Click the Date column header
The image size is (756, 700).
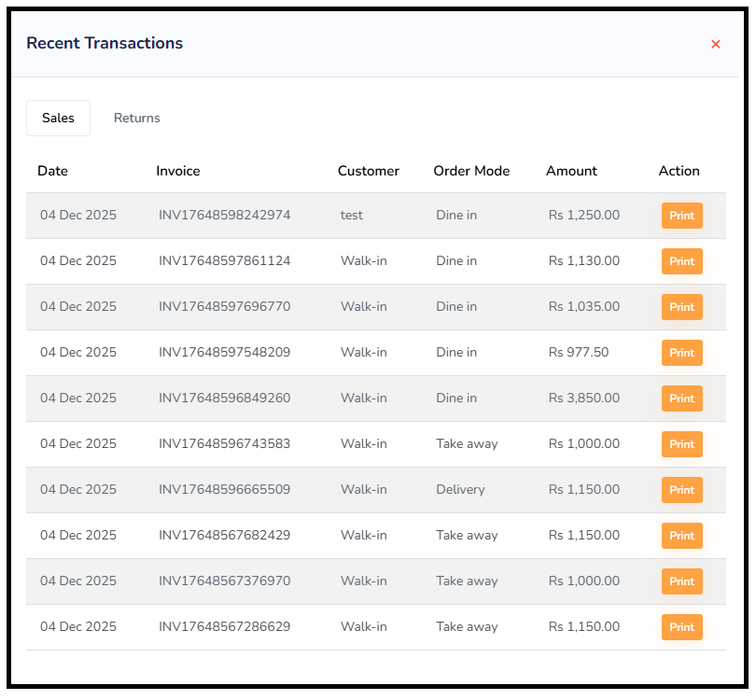(x=52, y=171)
